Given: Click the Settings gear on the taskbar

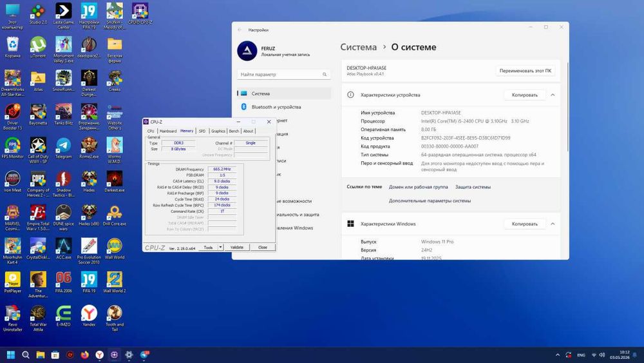Looking at the screenshot, I should tap(129, 355).
